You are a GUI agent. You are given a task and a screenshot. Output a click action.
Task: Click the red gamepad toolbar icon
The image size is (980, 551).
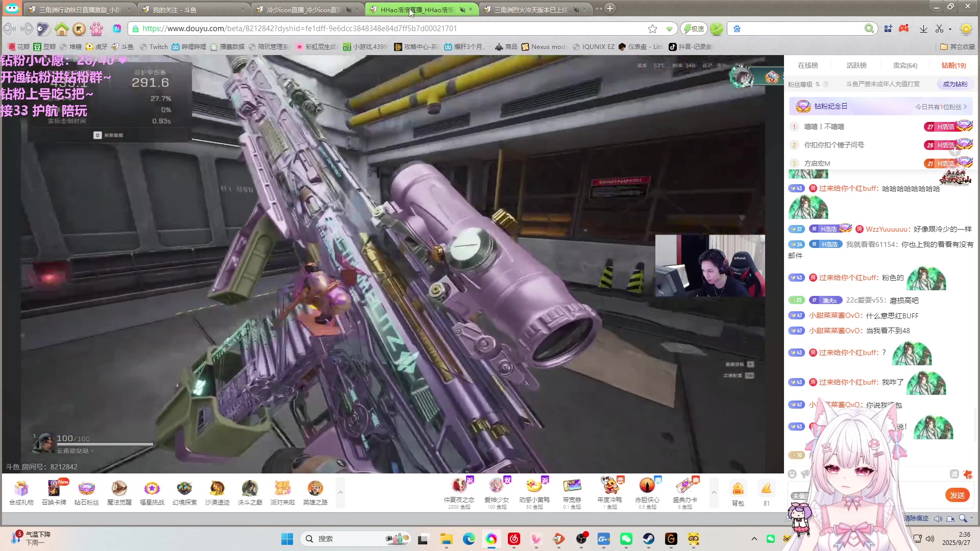pyautogui.click(x=904, y=29)
